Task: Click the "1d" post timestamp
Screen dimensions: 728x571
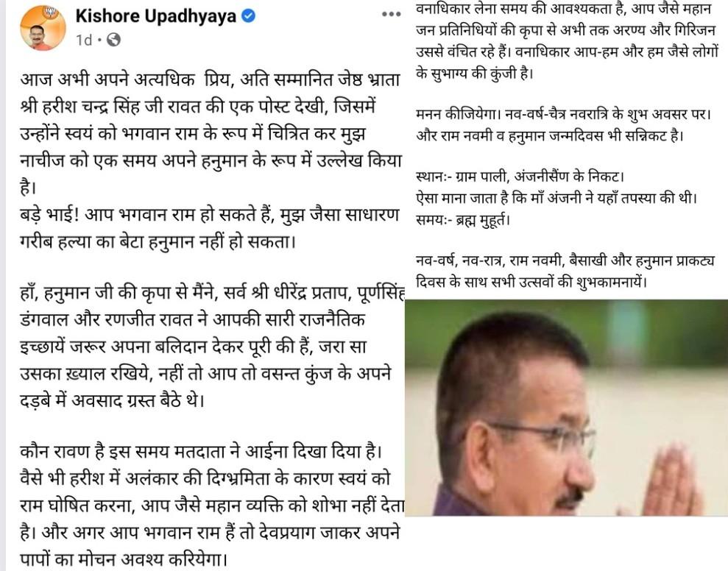Action: 84,40
